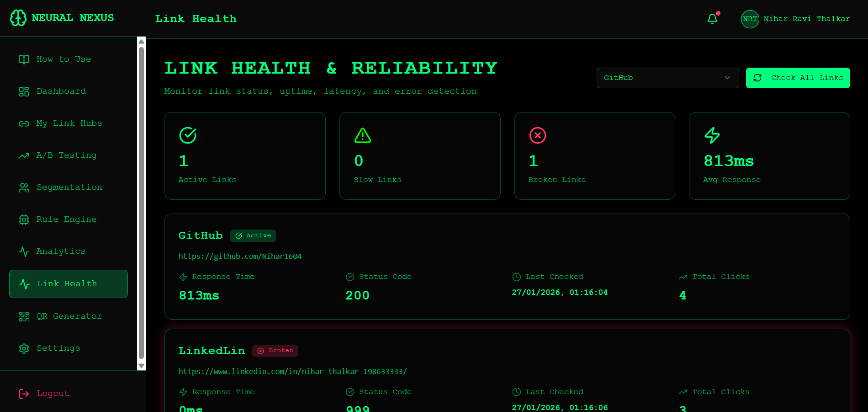Click the GitHub status code 200
The height and width of the screenshot is (412, 868).
357,296
